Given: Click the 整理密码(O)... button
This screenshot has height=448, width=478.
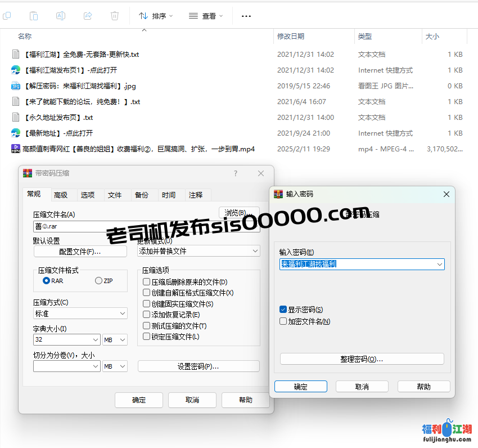Looking at the screenshot, I should coord(362,359).
